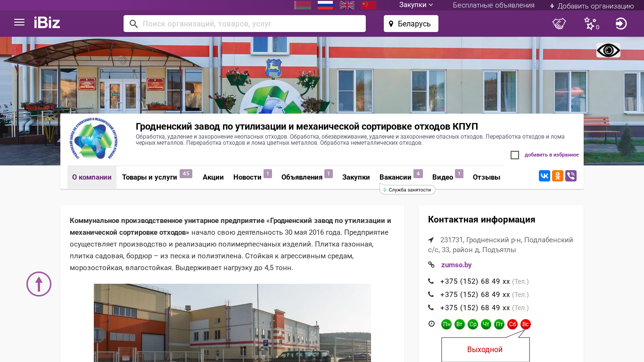Open the Акции tab
Viewport: 644px width, 362px height.
[x=213, y=177]
